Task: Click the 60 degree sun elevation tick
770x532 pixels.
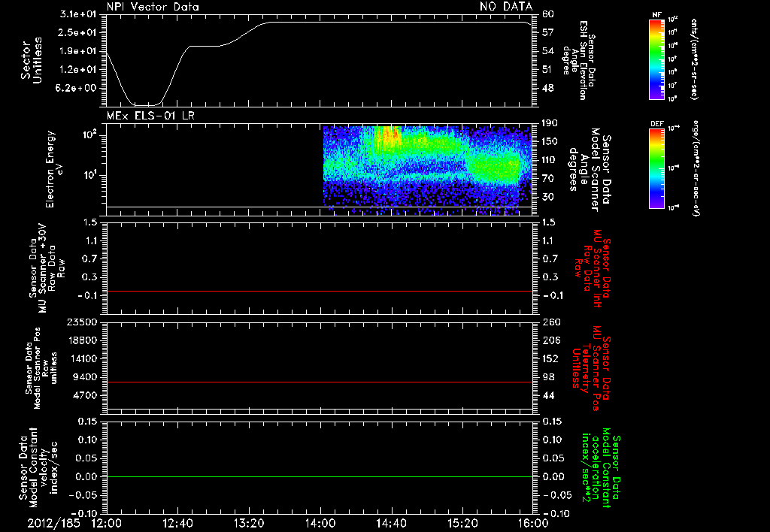Action: [548, 14]
